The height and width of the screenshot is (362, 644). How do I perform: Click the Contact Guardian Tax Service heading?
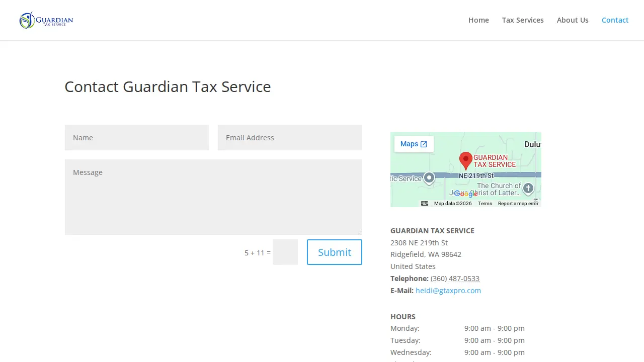(x=168, y=86)
